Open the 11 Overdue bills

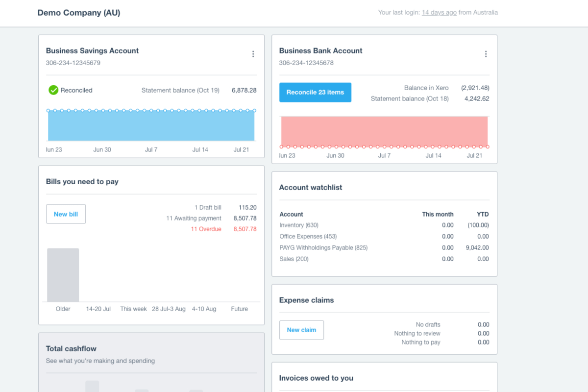click(206, 229)
